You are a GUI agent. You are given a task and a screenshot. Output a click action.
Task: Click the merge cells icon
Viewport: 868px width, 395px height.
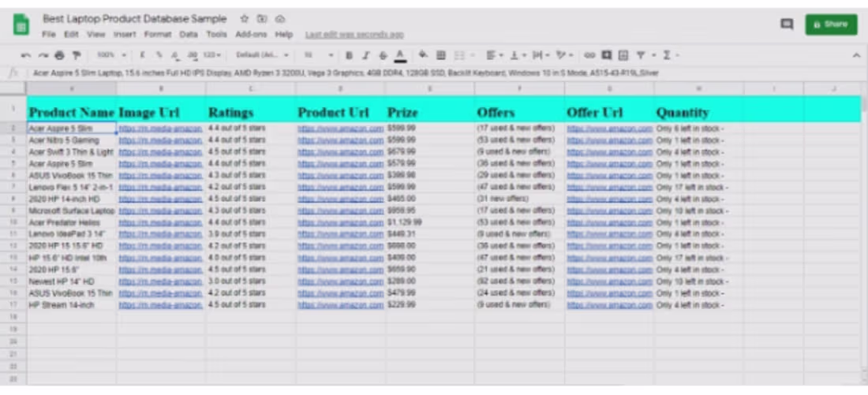(x=459, y=55)
